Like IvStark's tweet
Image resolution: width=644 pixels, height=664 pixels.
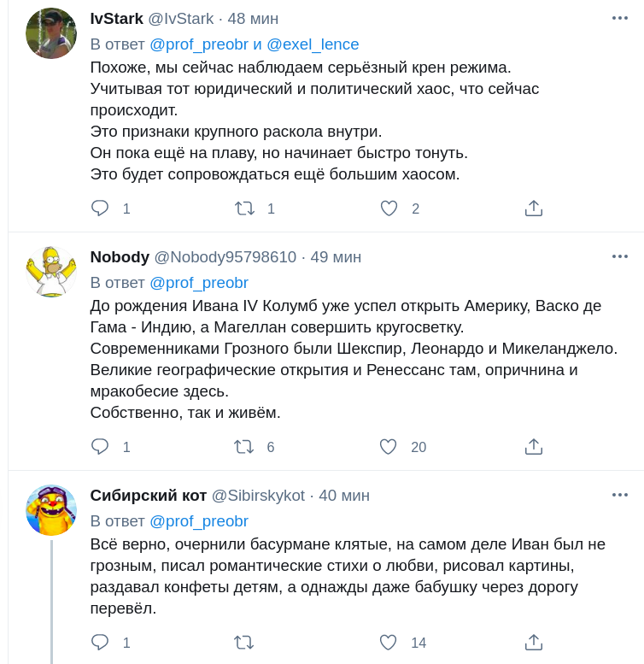coord(389,208)
